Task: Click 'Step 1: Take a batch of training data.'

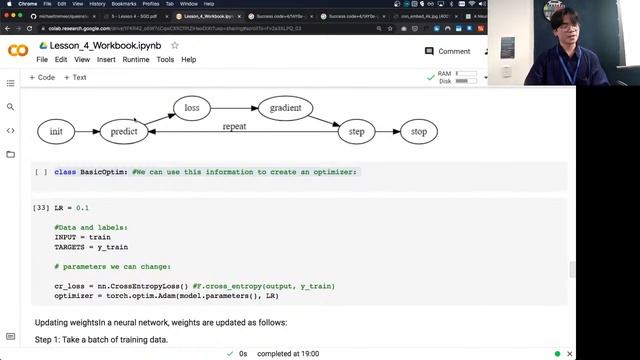Action: click(x=101, y=340)
